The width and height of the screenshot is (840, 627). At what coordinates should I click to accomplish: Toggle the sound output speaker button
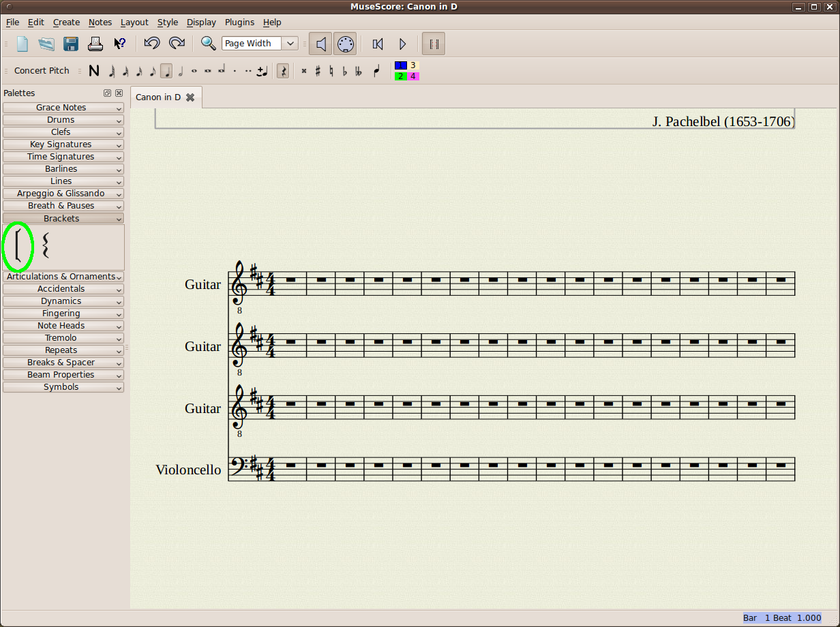point(320,44)
